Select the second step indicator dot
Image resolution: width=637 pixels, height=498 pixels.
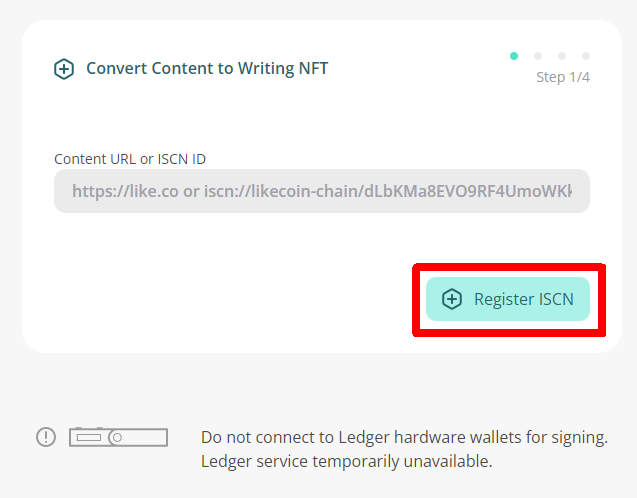pyautogui.click(x=538, y=56)
